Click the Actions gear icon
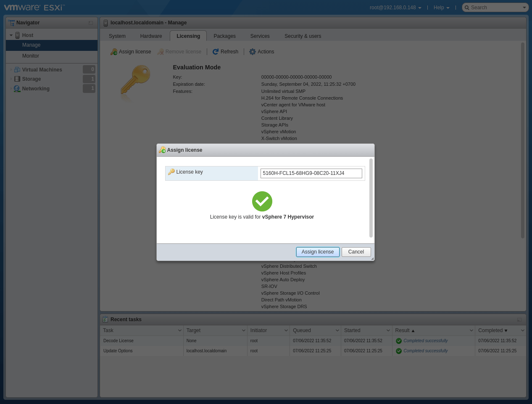The image size is (532, 404). [x=253, y=52]
